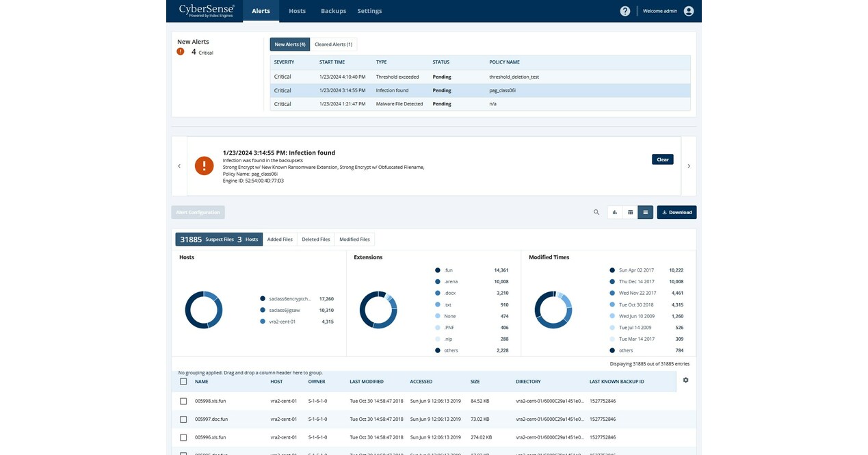Open the Backups menu item
The height and width of the screenshot is (455, 868).
click(x=333, y=10)
